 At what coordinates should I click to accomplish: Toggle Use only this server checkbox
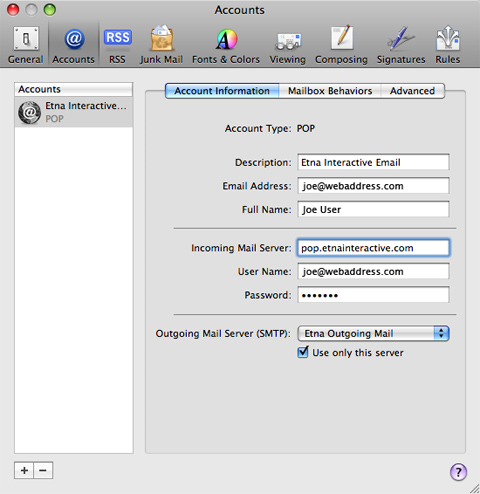303,352
